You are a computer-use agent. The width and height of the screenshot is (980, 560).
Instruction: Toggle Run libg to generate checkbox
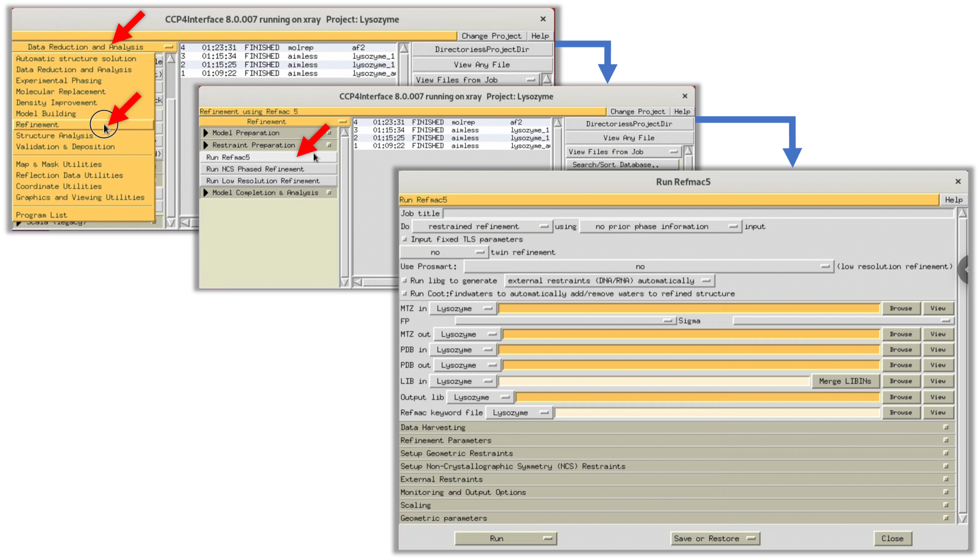(404, 280)
